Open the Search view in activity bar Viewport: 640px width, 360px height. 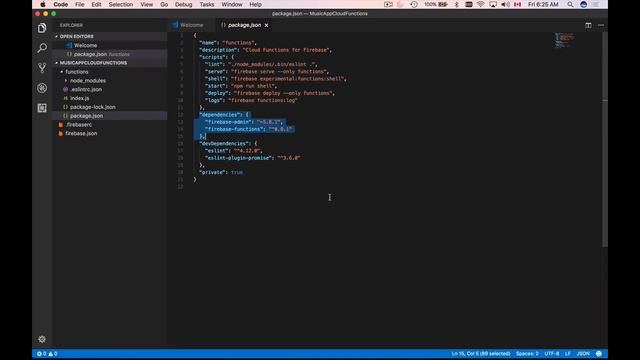point(42,48)
